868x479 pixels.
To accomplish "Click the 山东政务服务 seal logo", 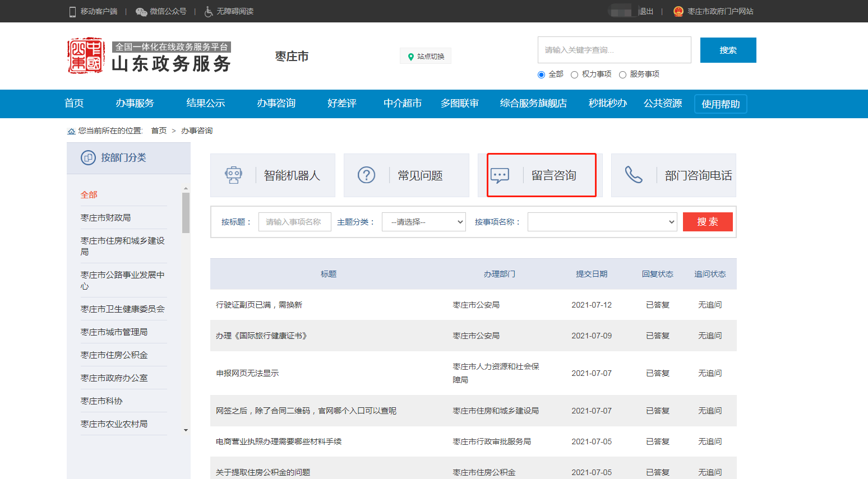I will click(86, 56).
